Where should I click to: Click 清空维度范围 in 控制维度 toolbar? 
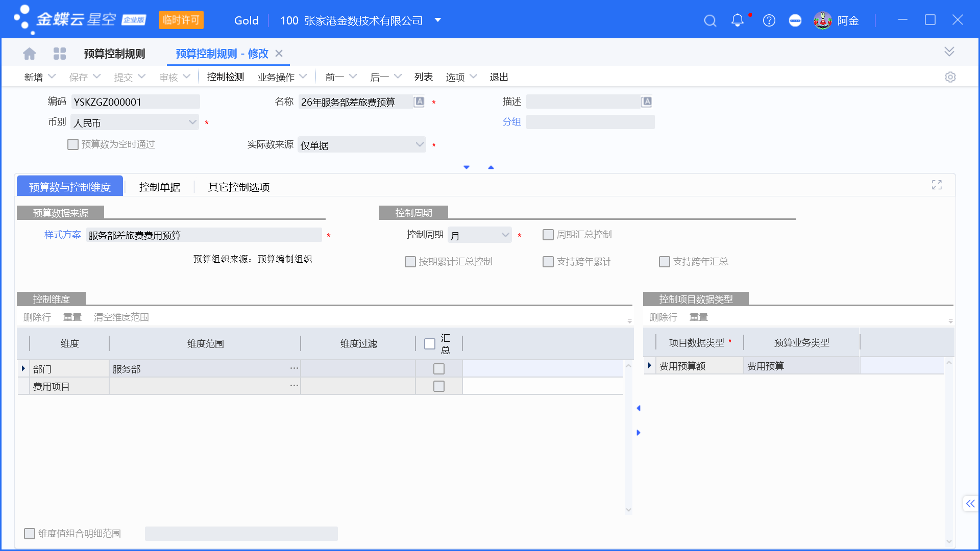[x=121, y=317]
